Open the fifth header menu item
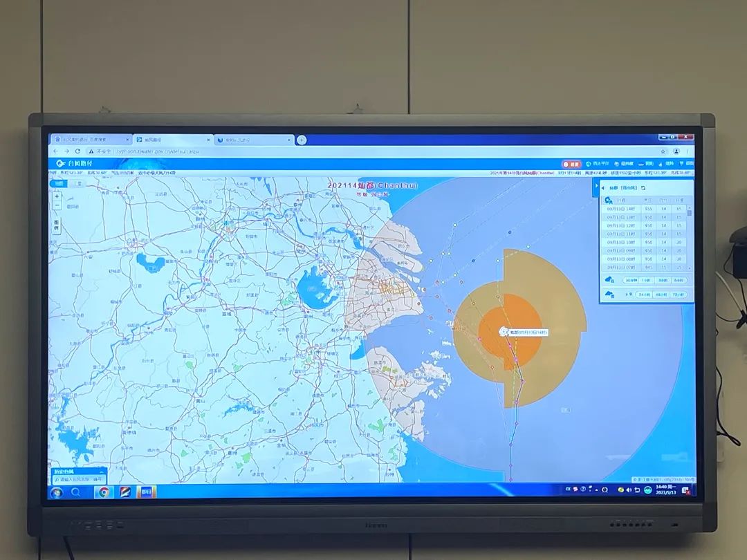The width and height of the screenshot is (747, 560). click(x=667, y=164)
